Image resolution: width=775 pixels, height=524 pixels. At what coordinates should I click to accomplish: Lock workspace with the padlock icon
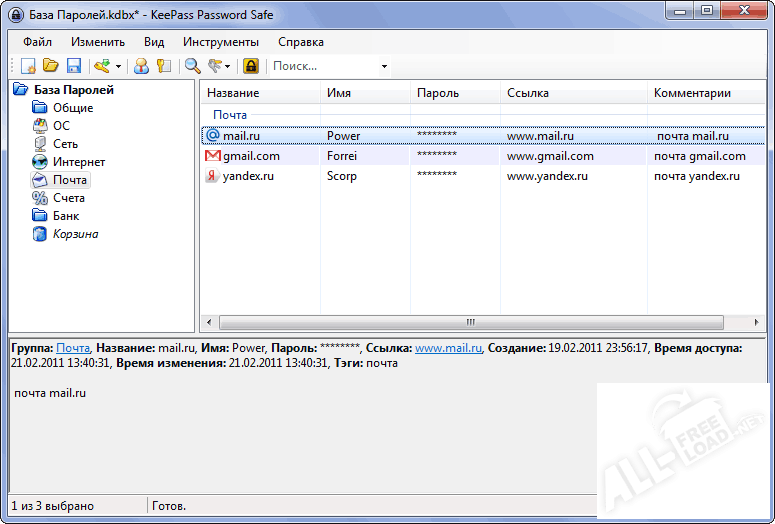pyautogui.click(x=250, y=66)
